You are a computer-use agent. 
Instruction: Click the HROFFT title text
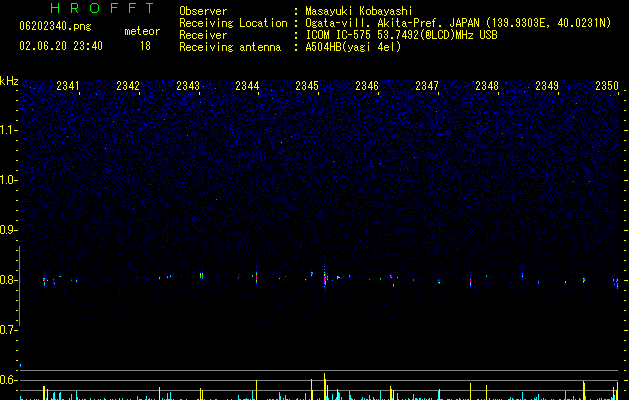tap(102, 8)
